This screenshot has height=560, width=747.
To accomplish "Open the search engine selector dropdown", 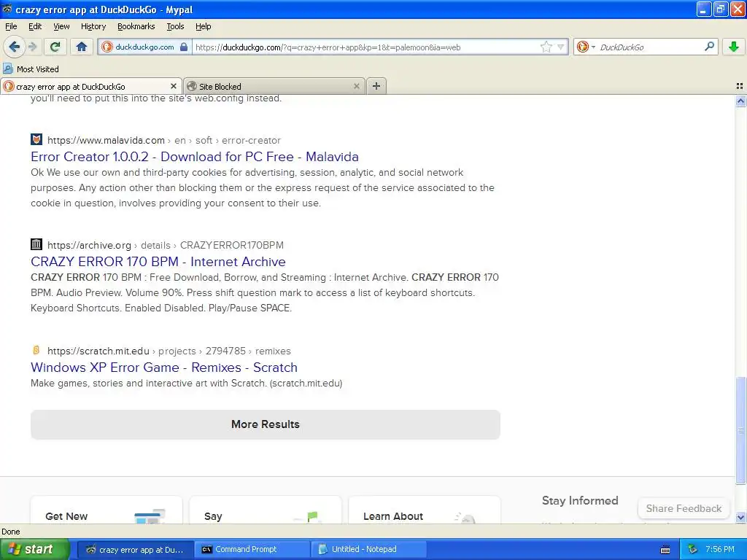I will 586,47.
